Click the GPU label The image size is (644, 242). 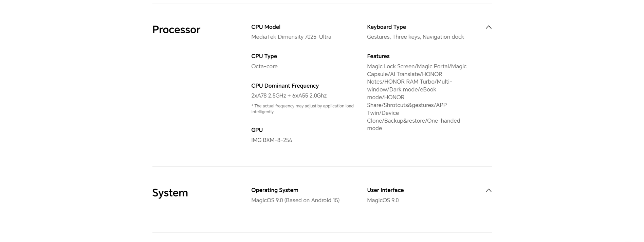click(257, 130)
